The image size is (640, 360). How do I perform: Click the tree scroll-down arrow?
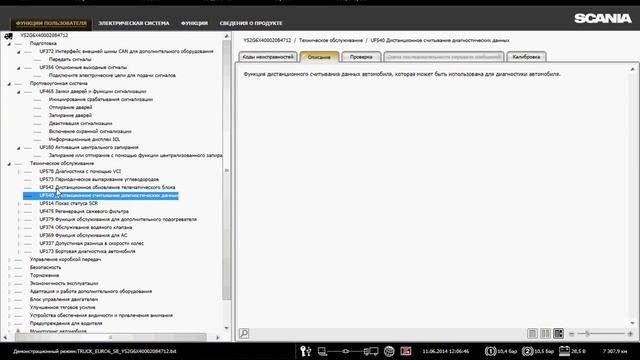[227, 328]
